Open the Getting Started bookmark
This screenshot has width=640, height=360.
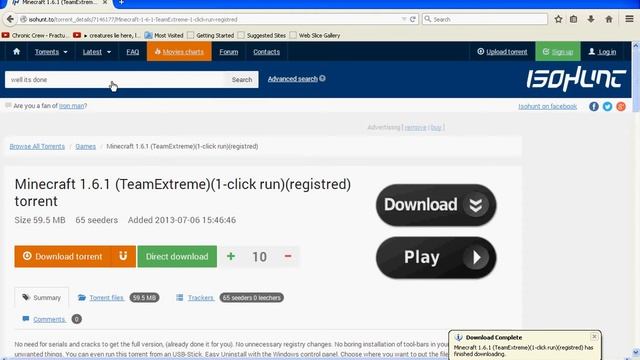(x=211, y=36)
